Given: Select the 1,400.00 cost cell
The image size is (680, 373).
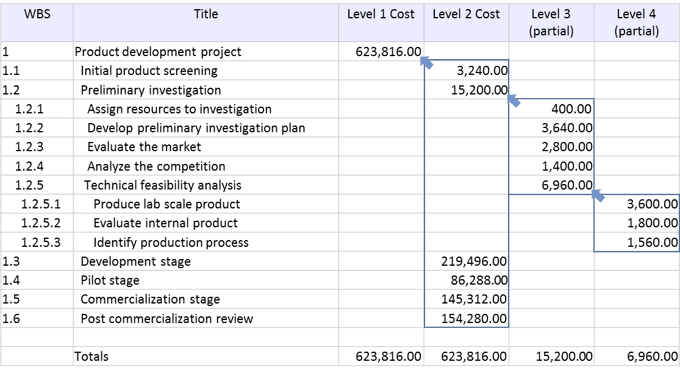Looking at the screenshot, I should (x=551, y=166).
